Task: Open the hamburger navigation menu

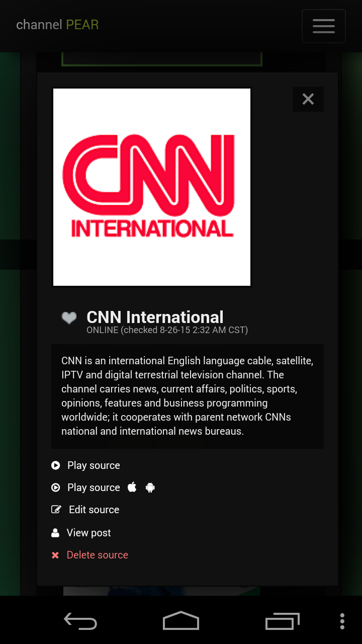Action: [323, 26]
